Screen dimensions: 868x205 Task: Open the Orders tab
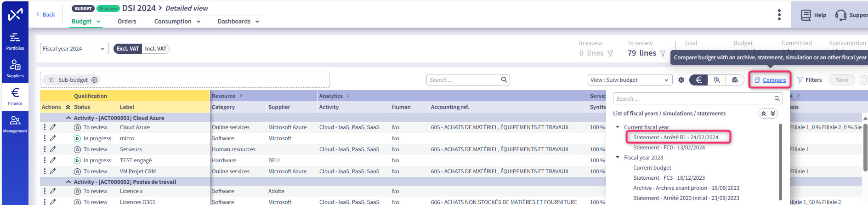tap(127, 22)
